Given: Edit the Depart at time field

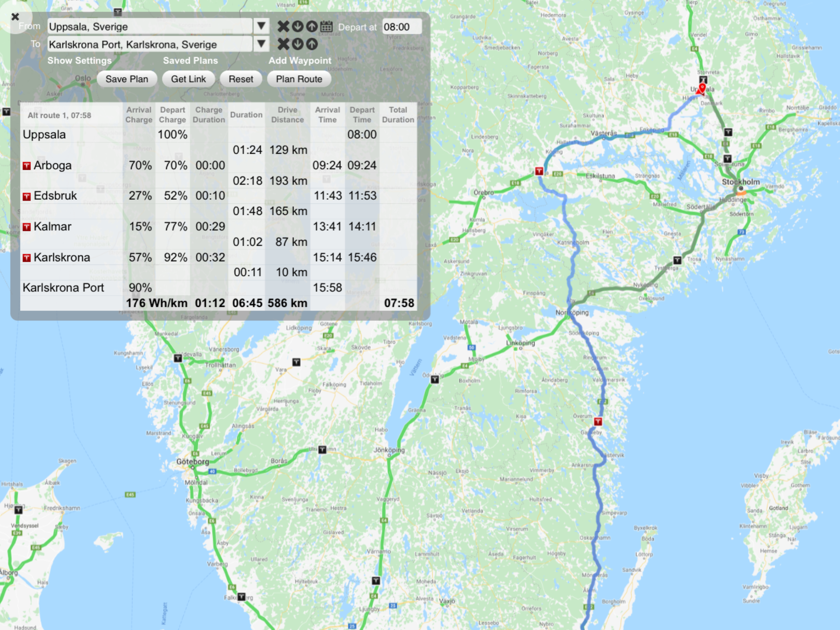Looking at the screenshot, I should [x=401, y=27].
